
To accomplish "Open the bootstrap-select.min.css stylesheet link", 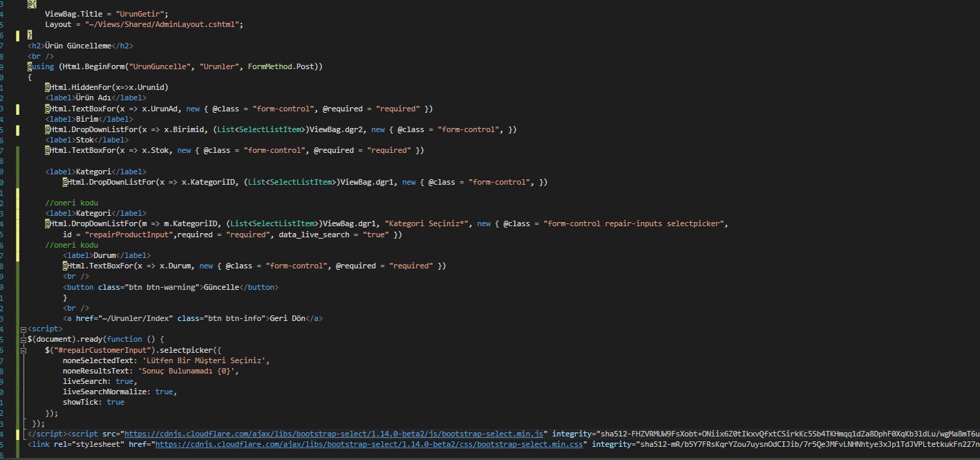I will (x=370, y=444).
